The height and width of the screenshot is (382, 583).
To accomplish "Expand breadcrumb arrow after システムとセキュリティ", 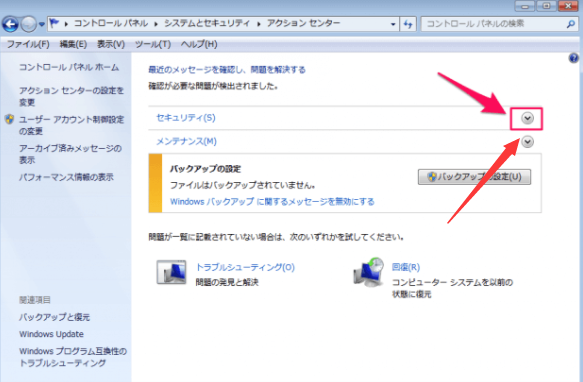I will [259, 24].
